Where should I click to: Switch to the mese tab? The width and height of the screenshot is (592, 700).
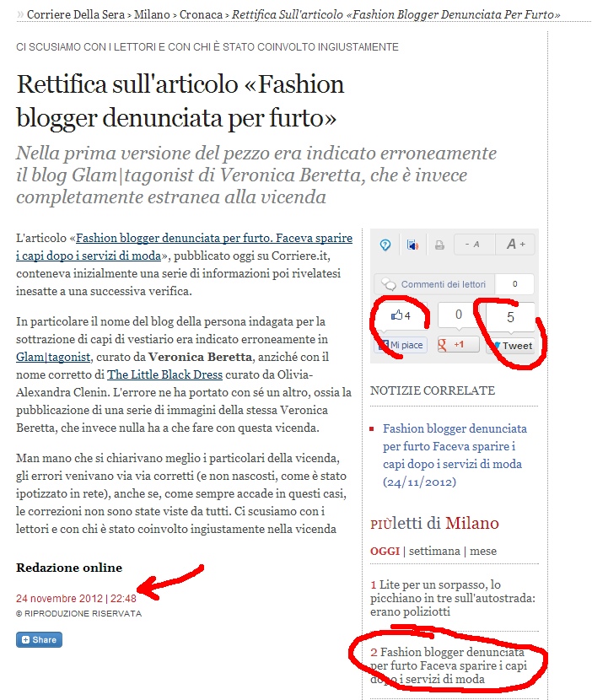point(483,551)
